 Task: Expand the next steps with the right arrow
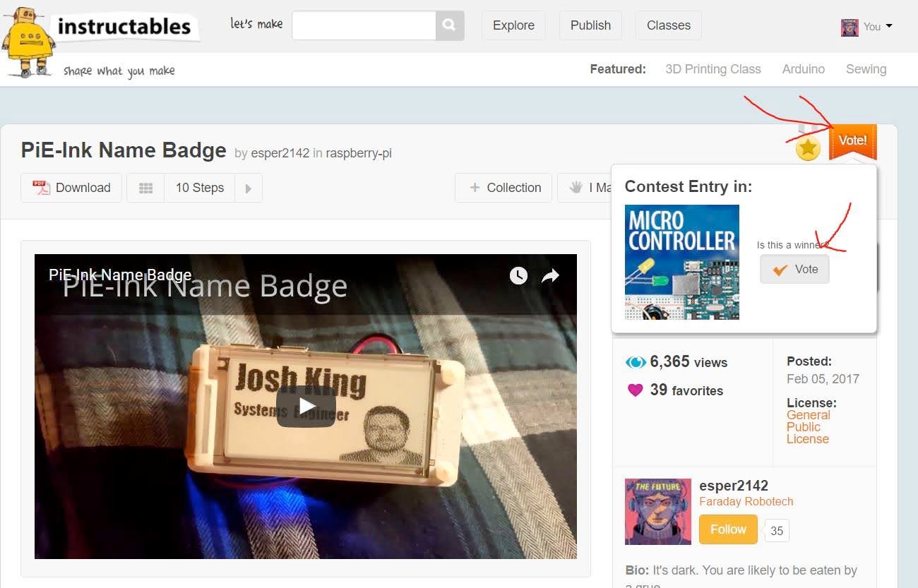pos(248,187)
